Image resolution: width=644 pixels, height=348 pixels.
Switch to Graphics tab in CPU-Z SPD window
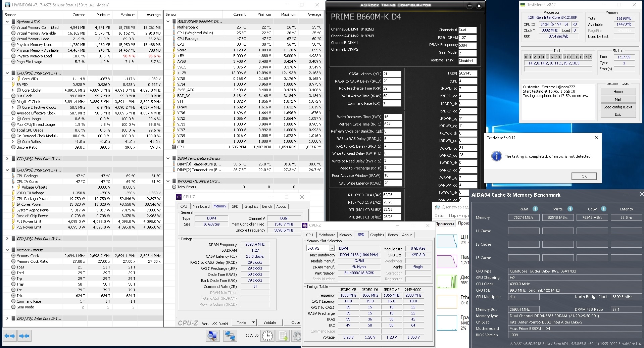tap(377, 235)
